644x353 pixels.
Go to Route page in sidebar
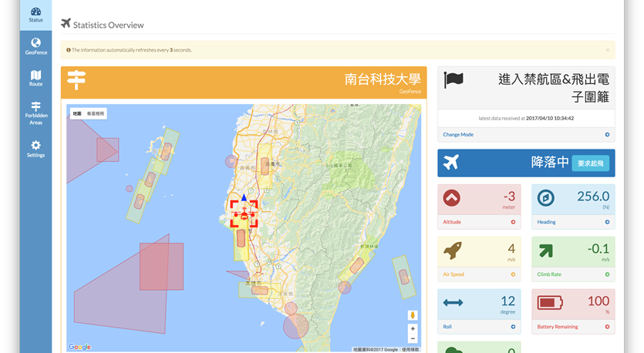point(35,78)
